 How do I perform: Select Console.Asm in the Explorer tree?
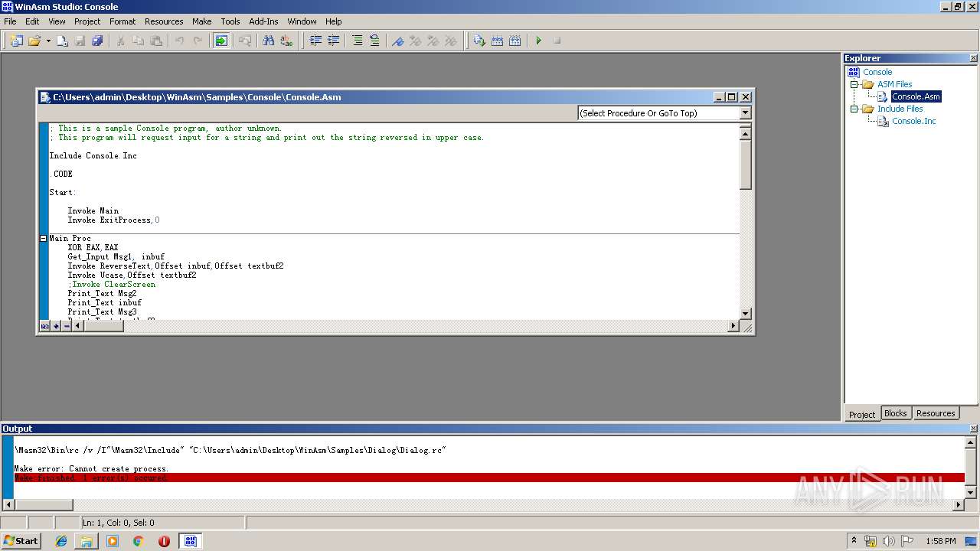[916, 96]
